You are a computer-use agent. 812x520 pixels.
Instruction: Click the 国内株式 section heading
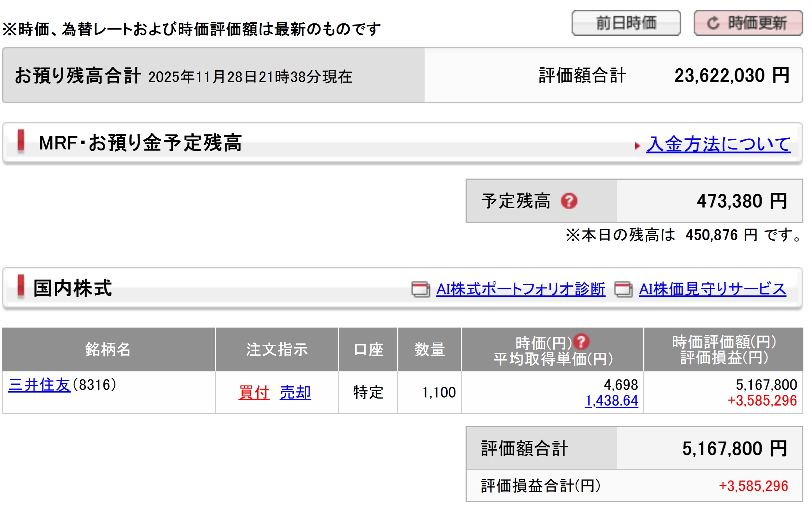(72, 288)
